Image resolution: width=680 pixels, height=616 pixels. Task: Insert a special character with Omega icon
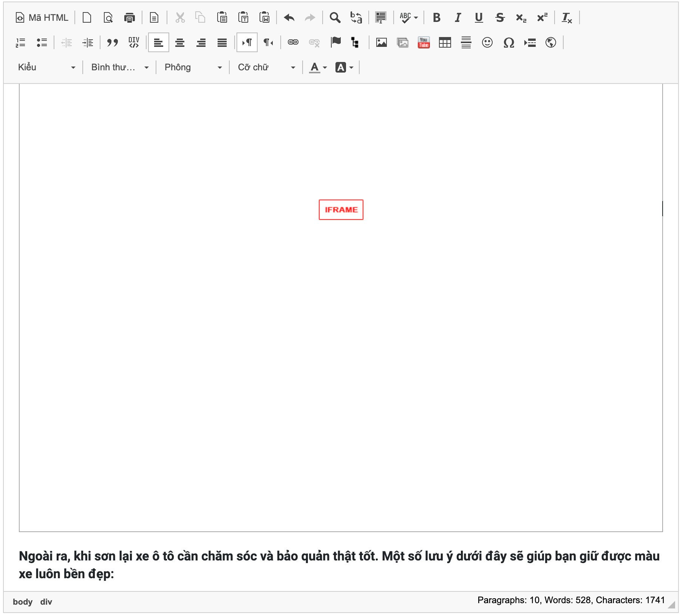[x=508, y=43]
